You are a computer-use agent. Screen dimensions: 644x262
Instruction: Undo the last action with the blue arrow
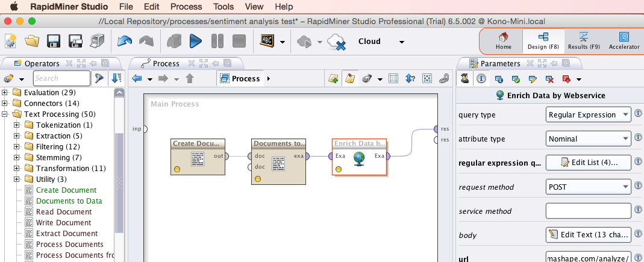125,41
